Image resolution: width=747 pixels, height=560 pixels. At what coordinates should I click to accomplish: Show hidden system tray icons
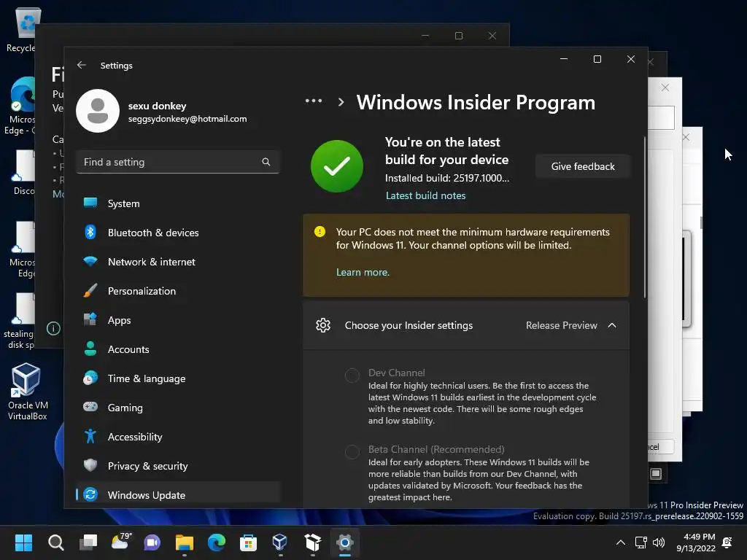pyautogui.click(x=621, y=542)
